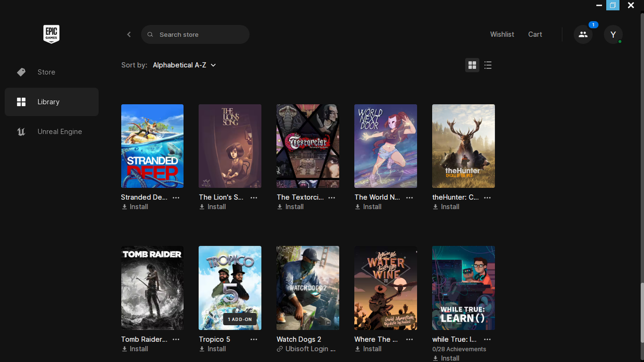Restore down the launcher window

point(613,5)
